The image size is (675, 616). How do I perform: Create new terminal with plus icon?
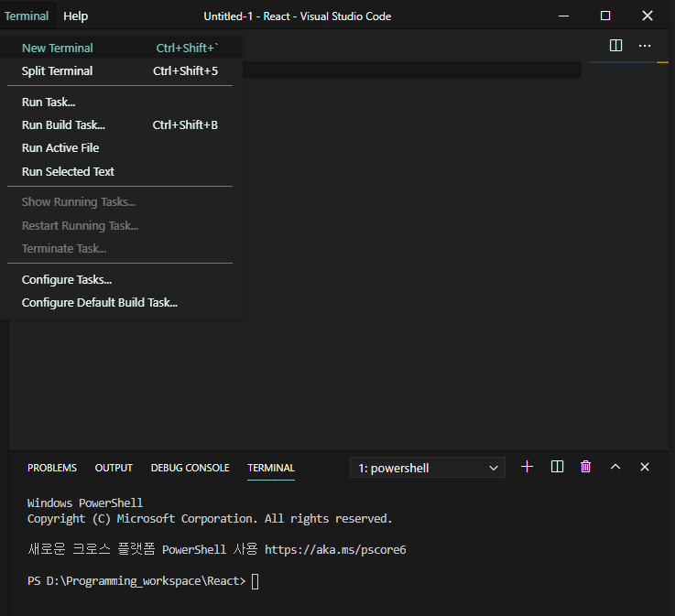[527, 467]
